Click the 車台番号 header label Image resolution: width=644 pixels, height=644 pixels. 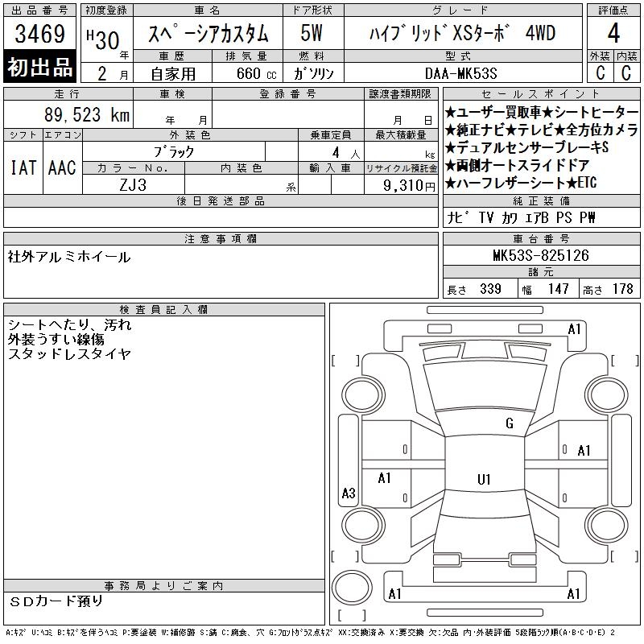pyautogui.click(x=541, y=238)
